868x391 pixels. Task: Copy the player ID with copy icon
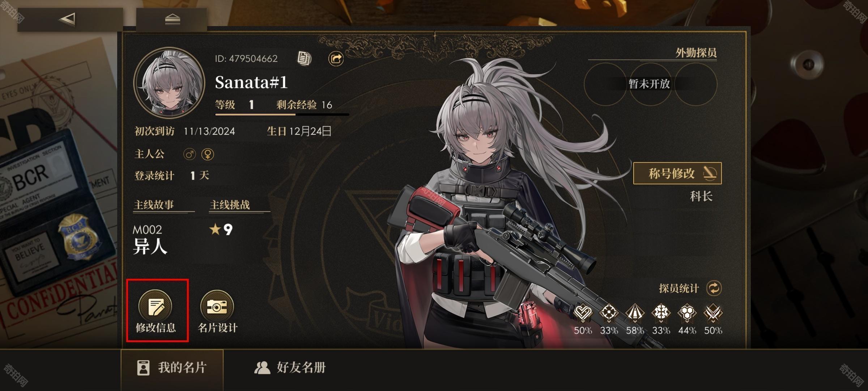tap(304, 58)
